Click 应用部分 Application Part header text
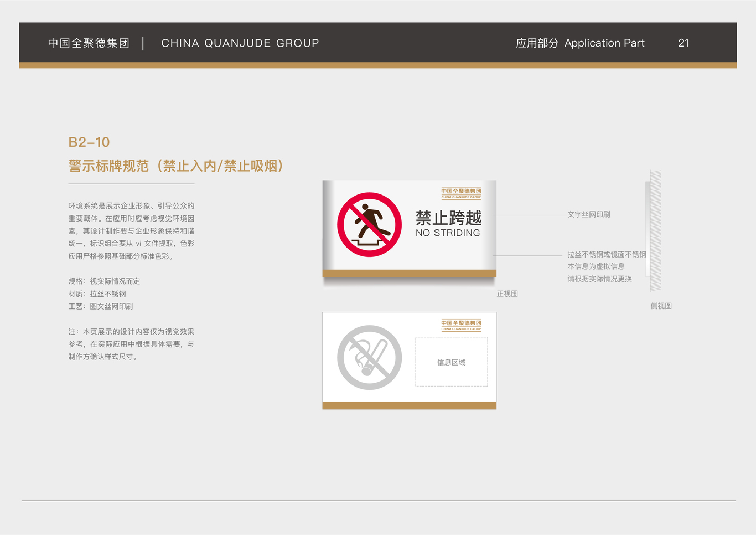The width and height of the screenshot is (756, 535). point(580,43)
